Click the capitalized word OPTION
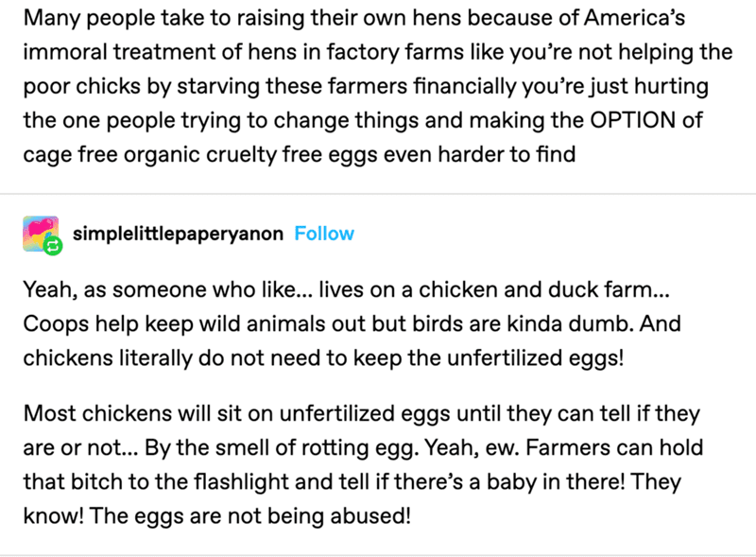Image resolution: width=756 pixels, height=557 pixels. [x=632, y=120]
